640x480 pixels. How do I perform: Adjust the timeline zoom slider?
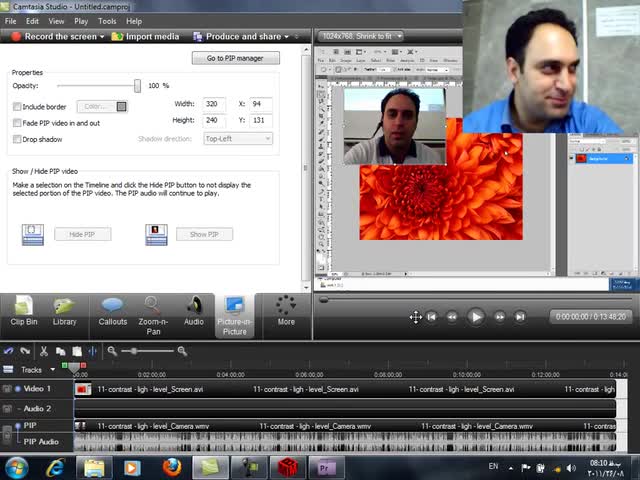tap(134, 351)
